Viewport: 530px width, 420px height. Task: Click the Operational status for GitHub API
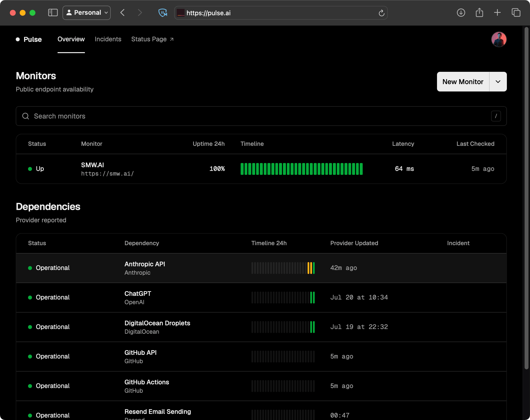click(x=49, y=356)
